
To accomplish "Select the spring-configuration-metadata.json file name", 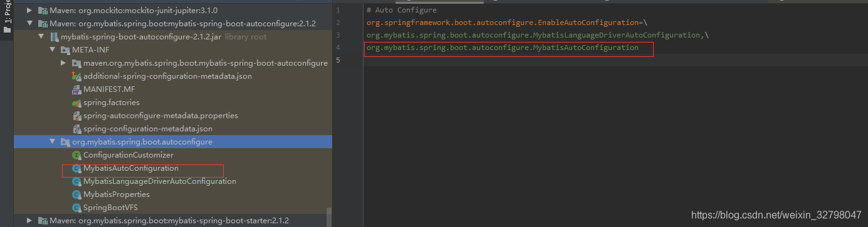I will click(148, 129).
